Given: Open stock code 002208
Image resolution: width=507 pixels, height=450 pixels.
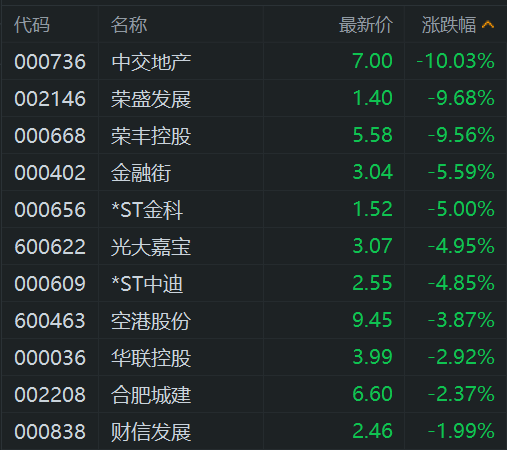Looking at the screenshot, I should click(50, 395).
